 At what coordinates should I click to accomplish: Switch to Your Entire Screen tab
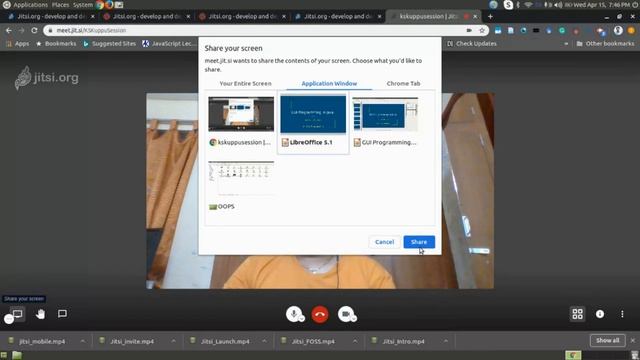(x=245, y=83)
